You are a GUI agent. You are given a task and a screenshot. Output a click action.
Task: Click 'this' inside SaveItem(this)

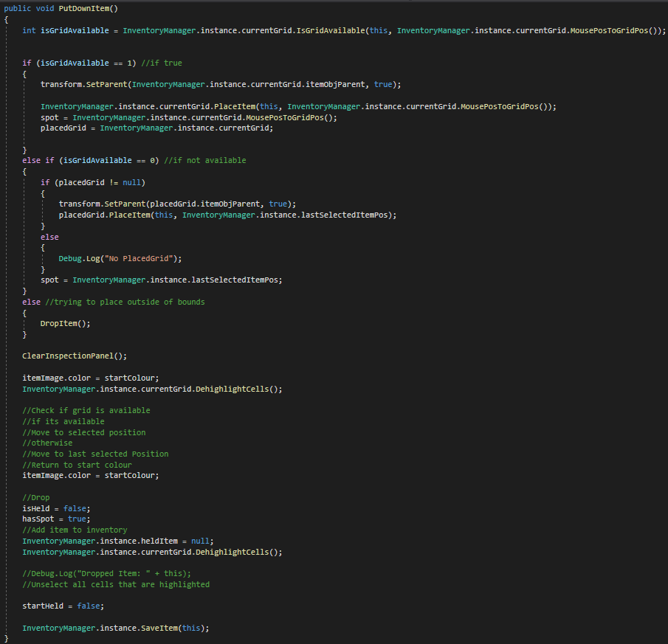[191, 629]
